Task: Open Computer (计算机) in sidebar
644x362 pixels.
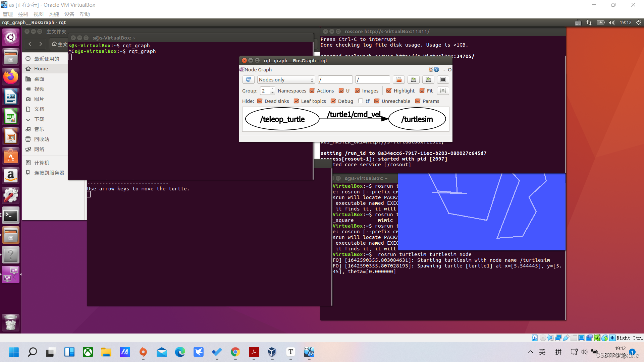Action: pos(45,163)
